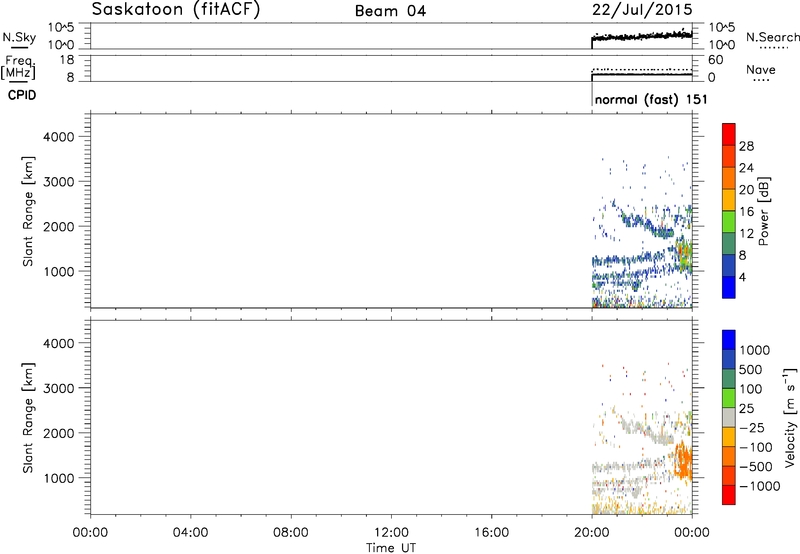Click the '-500' Velocity scale value
The image size is (800, 554).
click(x=756, y=467)
